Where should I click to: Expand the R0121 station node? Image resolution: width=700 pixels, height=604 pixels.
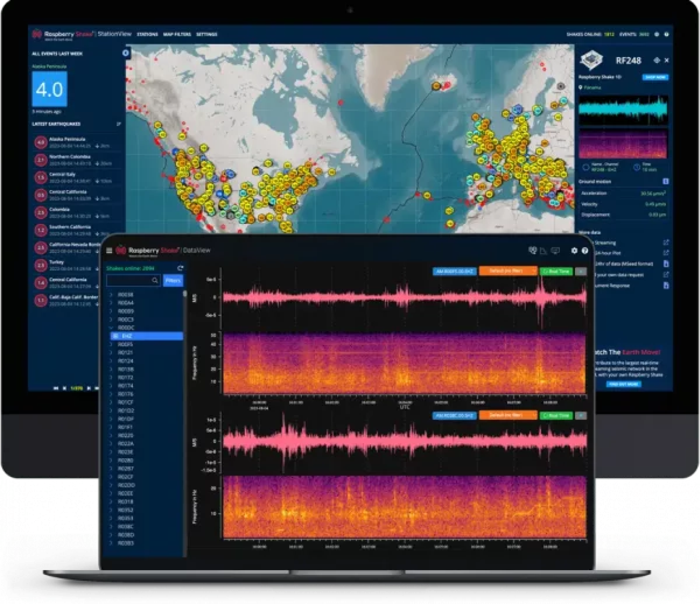tap(111, 353)
